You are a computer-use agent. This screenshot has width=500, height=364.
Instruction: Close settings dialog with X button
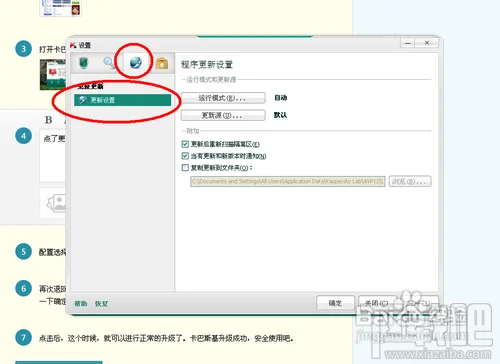pyautogui.click(x=427, y=43)
